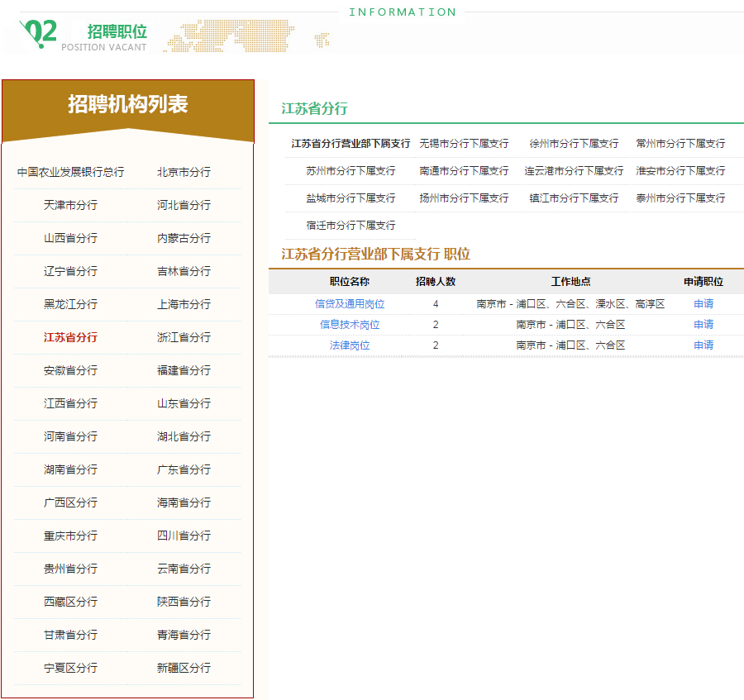Image resolution: width=744 pixels, height=700 pixels.
Task: Select 北京市分行 in the institution list
Action: tap(184, 172)
